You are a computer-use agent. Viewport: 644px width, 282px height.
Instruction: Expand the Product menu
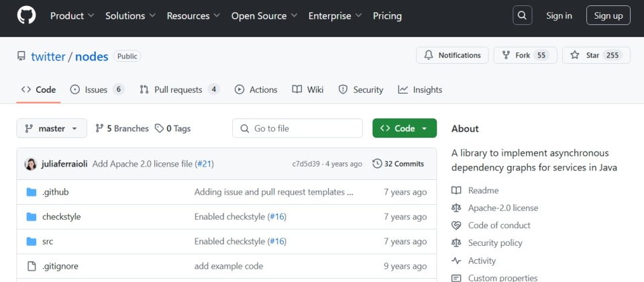pos(72,15)
